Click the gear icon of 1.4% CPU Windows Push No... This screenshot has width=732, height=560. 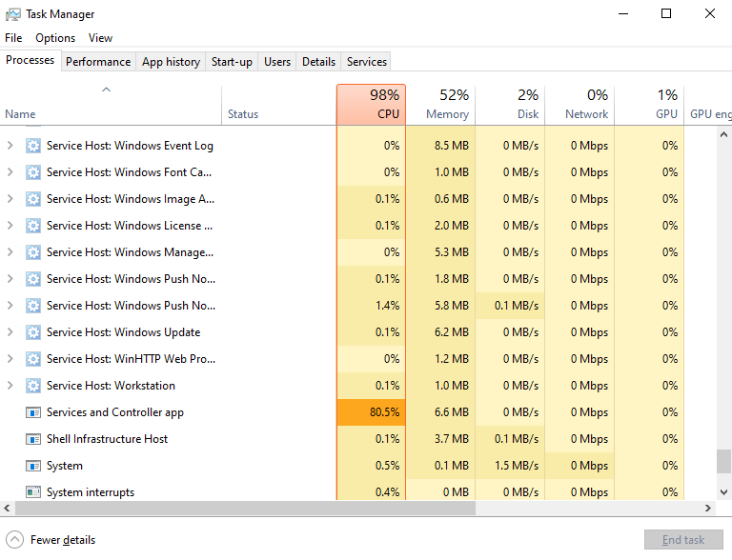tap(32, 305)
